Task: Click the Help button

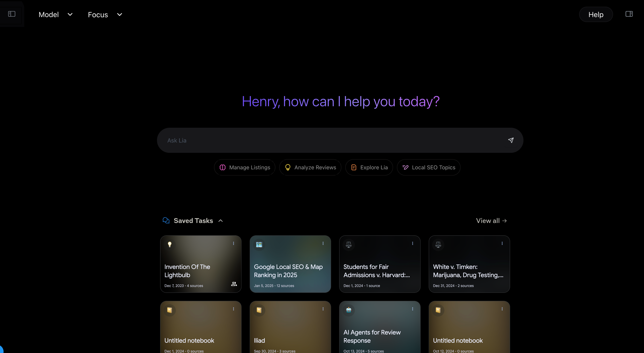Action: [596, 14]
